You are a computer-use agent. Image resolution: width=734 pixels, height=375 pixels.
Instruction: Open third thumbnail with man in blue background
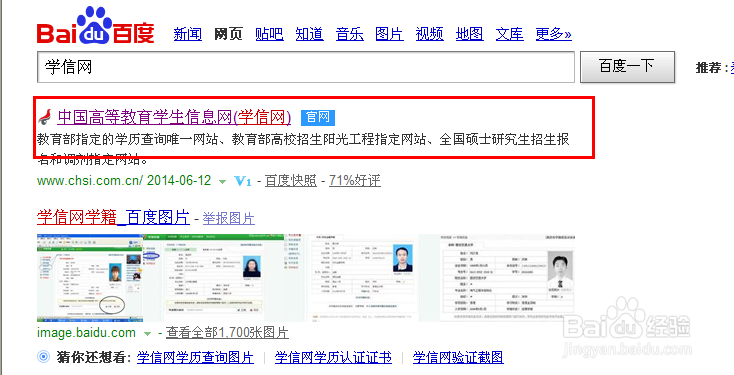tap(361, 278)
